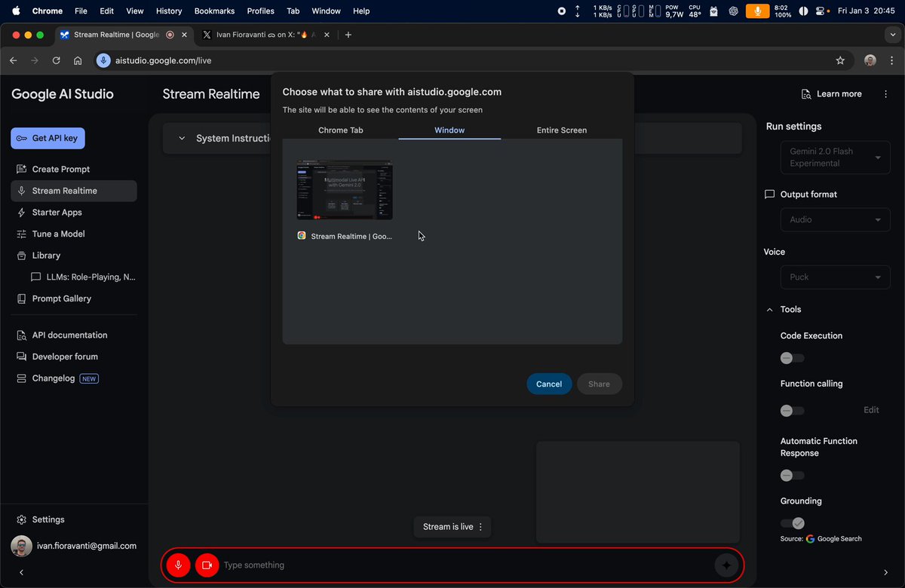Go back with the browser back arrow
Screen dimensions: 905x588
click(x=14, y=60)
